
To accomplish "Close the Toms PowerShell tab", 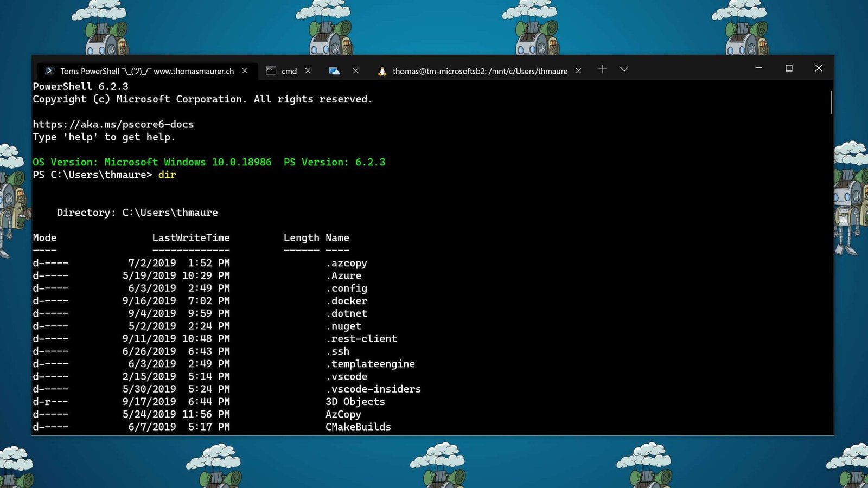I will pyautogui.click(x=245, y=70).
